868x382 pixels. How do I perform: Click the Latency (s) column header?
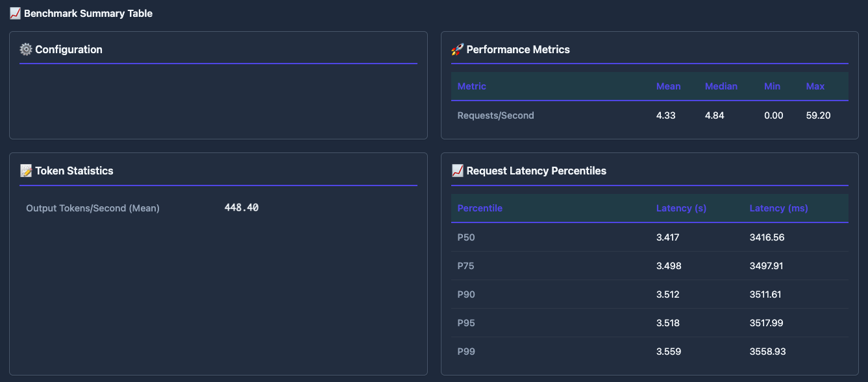[x=681, y=208]
